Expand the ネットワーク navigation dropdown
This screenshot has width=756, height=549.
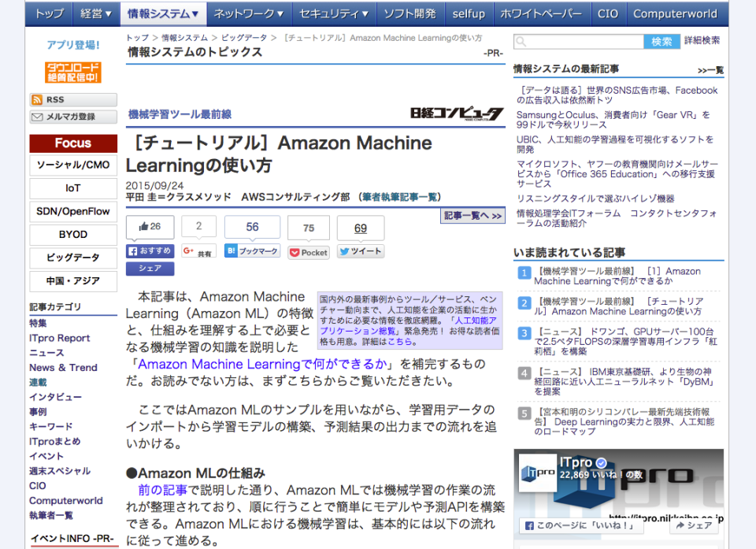[250, 13]
